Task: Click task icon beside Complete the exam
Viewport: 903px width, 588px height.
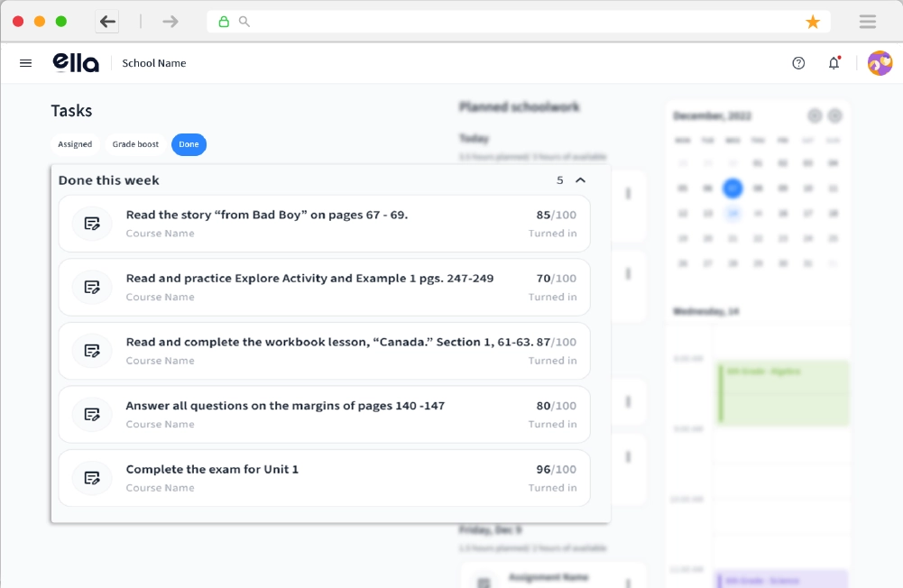Action: tap(92, 478)
